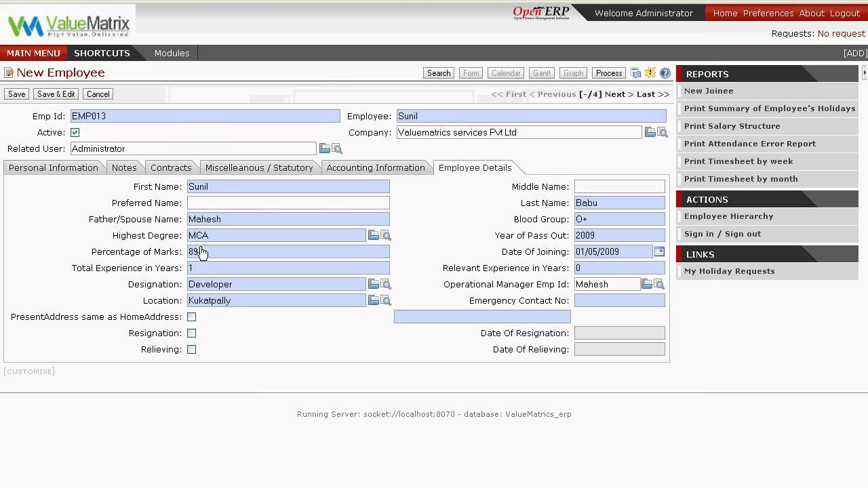This screenshot has width=868, height=488.
Task: Click the Save & Edit button
Action: [x=56, y=94]
